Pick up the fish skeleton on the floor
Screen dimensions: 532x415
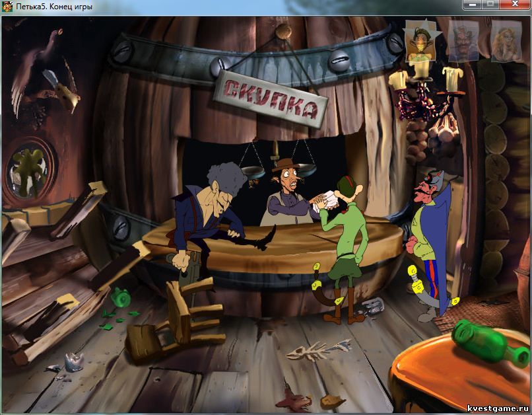click(x=318, y=351)
